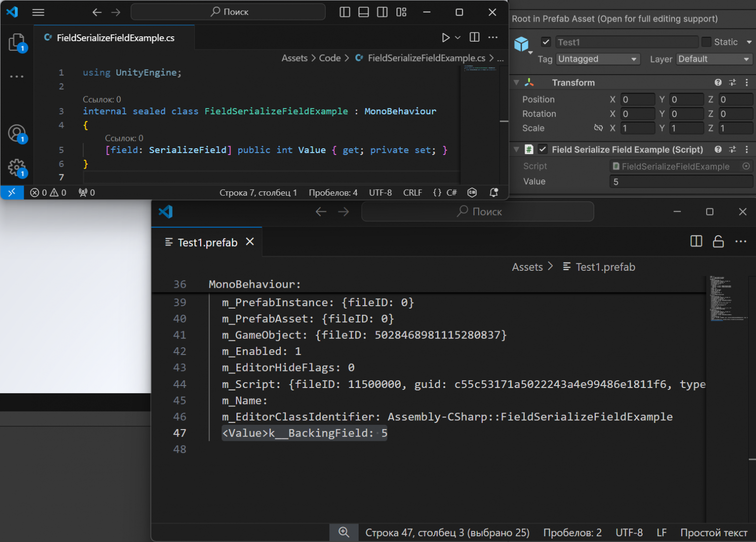756x542 pixels.
Task: Click the Value input field in the Inspector
Action: click(680, 182)
